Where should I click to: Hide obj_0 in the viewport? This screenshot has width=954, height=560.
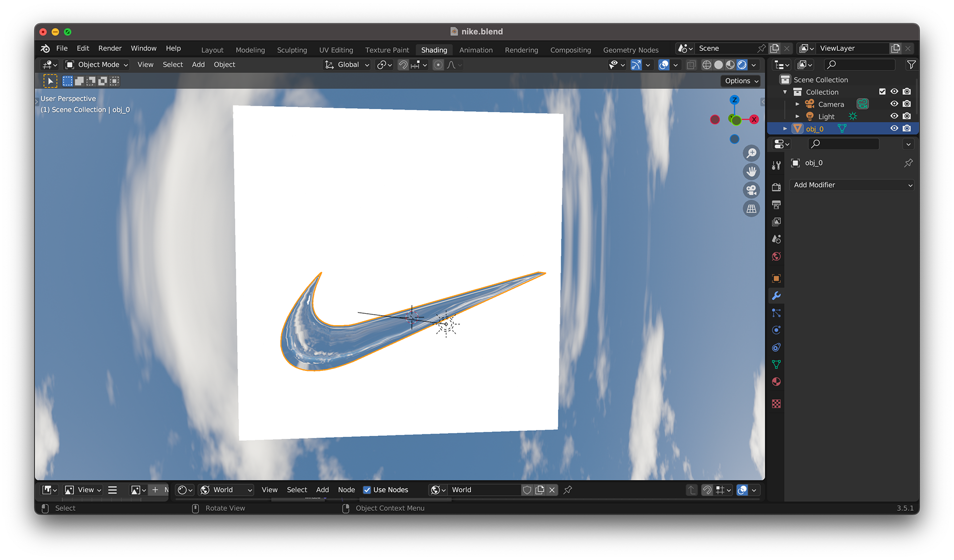click(894, 129)
